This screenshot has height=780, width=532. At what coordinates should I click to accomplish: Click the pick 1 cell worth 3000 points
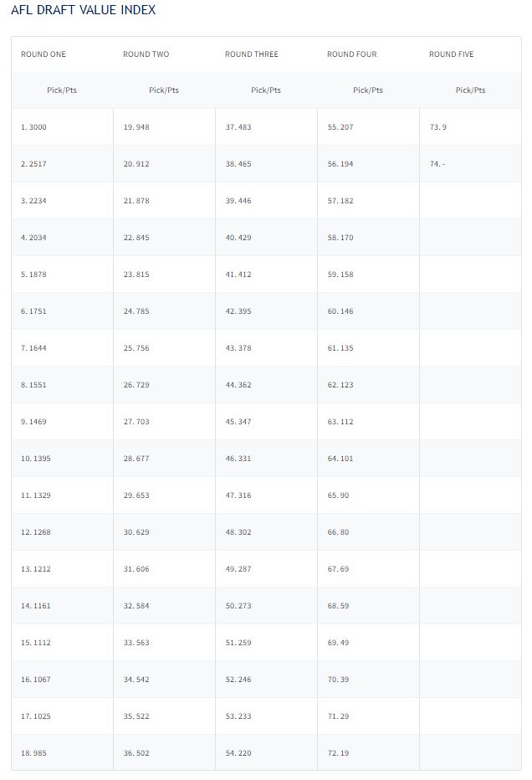(33, 127)
